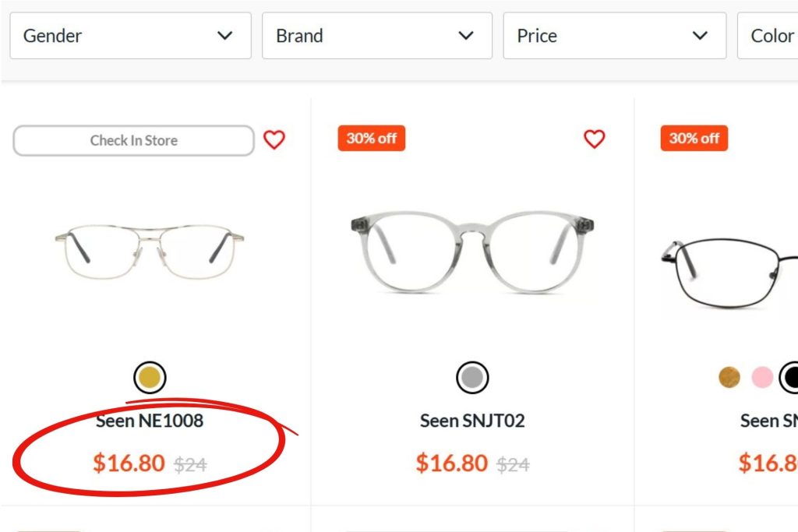Open the Gender filter dropdown
798x532 pixels.
coord(130,35)
